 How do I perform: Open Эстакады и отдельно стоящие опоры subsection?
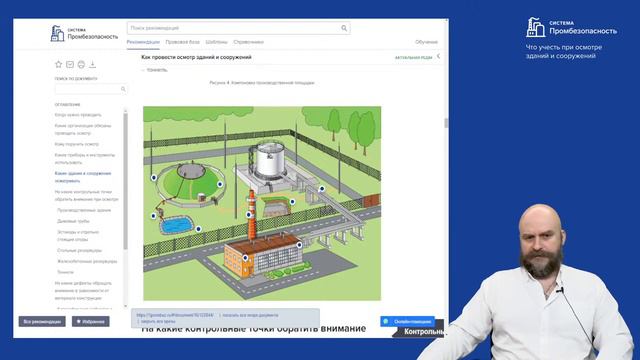[78, 236]
